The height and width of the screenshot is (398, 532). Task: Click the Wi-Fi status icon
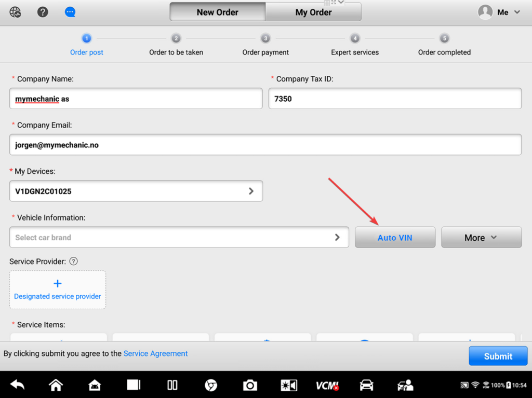point(475,385)
